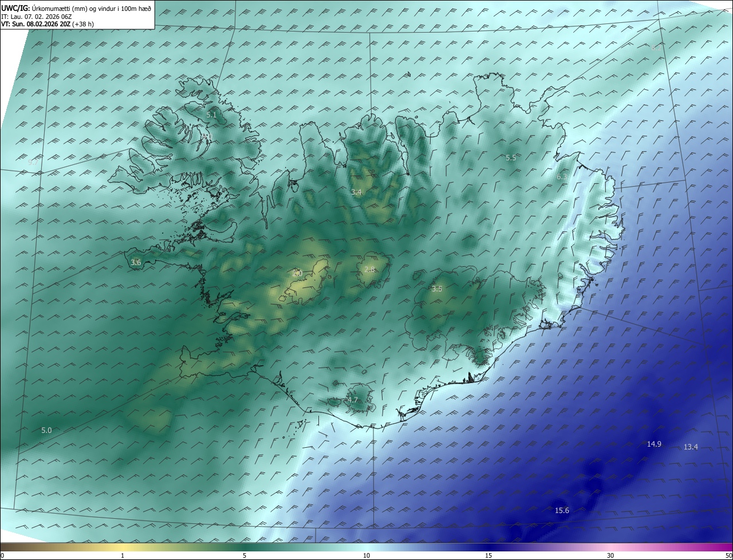Click the 15.6 value label on the map

pos(562,511)
